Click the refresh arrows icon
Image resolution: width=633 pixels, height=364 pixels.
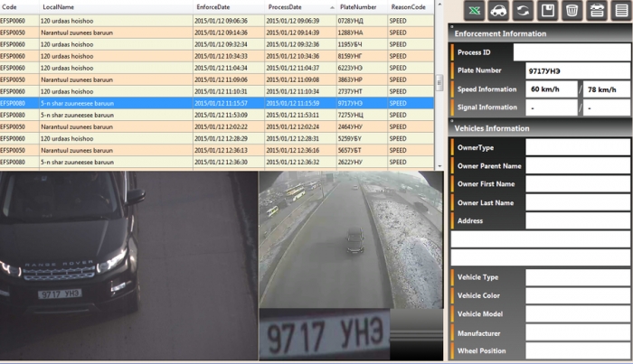click(x=523, y=11)
